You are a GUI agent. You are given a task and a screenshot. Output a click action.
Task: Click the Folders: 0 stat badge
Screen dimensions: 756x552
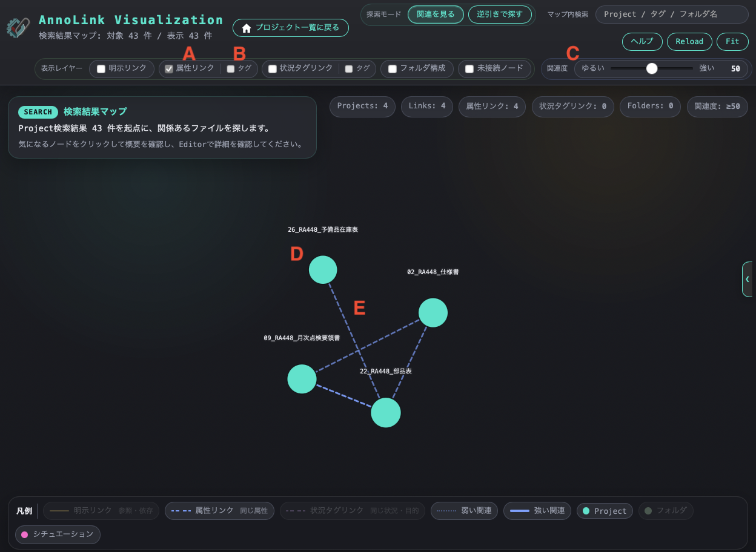click(650, 107)
